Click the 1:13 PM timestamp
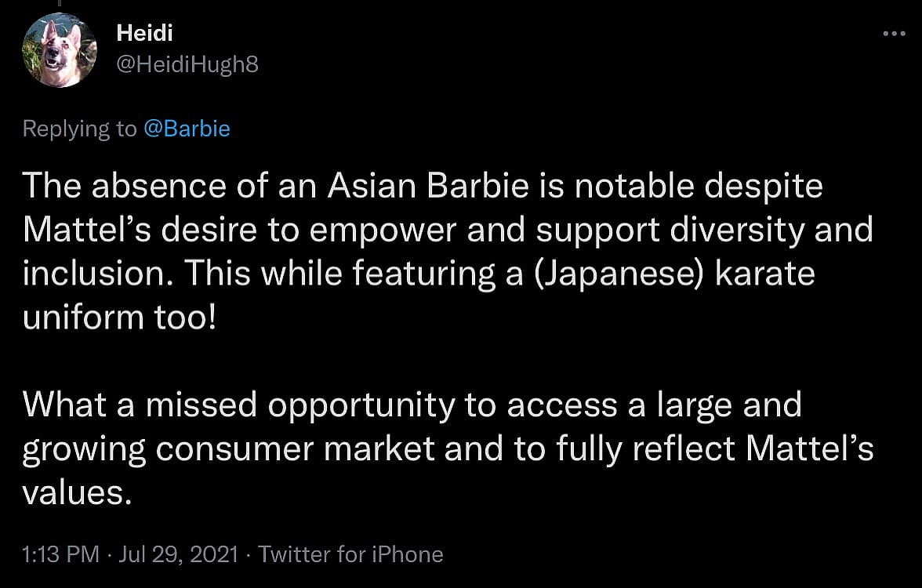Screen dimensions: 922x588 tap(60, 555)
